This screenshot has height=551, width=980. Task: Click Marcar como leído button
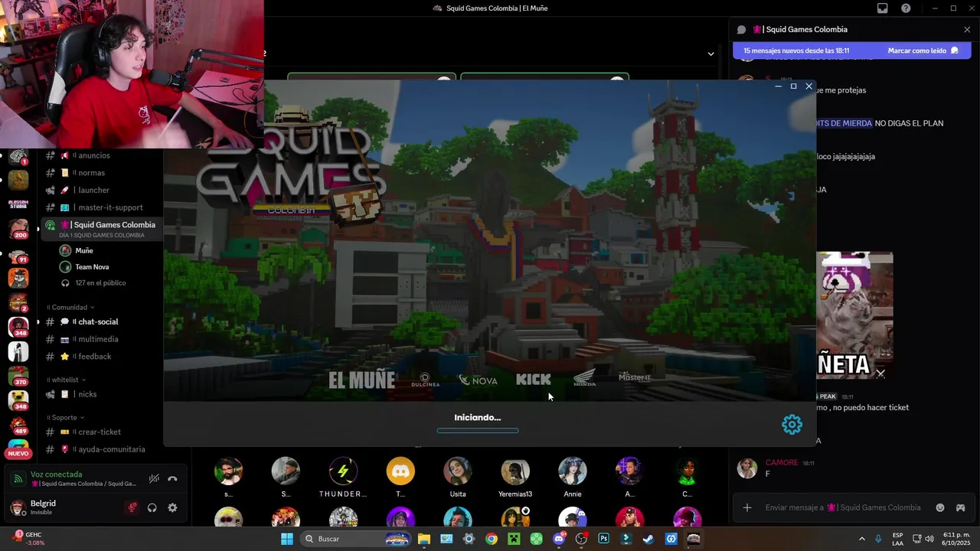[x=923, y=51]
